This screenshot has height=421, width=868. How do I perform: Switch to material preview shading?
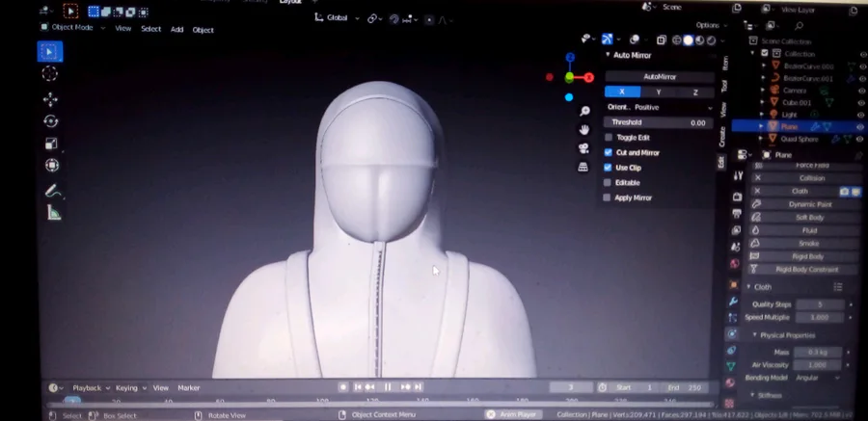coord(700,40)
